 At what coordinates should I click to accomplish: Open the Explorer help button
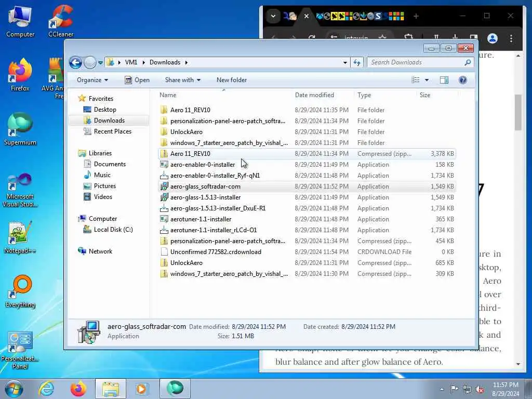pos(462,80)
